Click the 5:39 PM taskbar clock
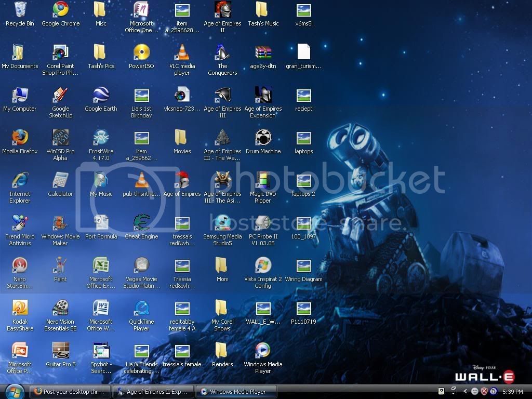The height and width of the screenshot is (399, 532). pyautogui.click(x=512, y=392)
